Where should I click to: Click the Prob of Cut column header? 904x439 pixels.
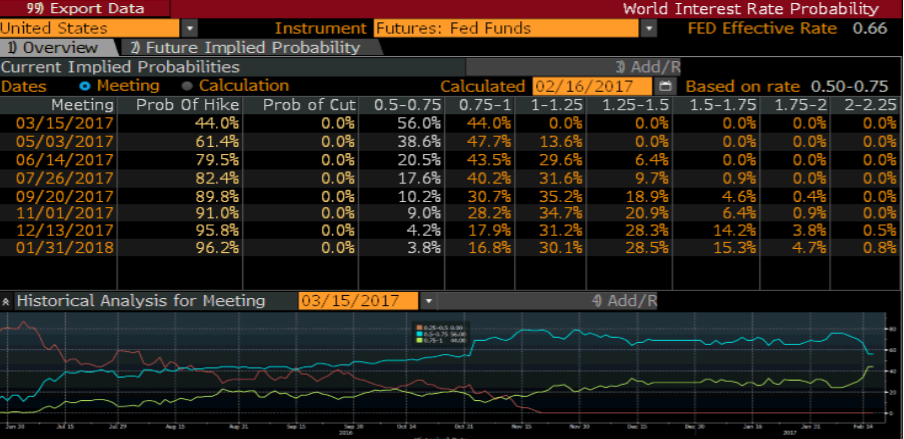pos(308,105)
